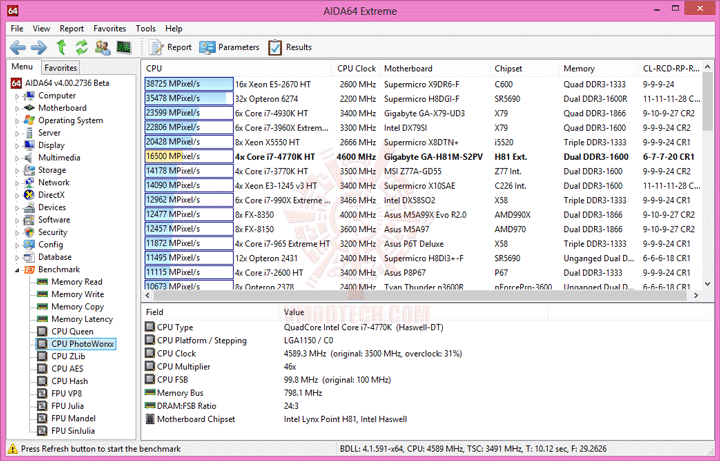720x461 pixels.
Task: Switch to the Menu tab
Action: coord(22,67)
